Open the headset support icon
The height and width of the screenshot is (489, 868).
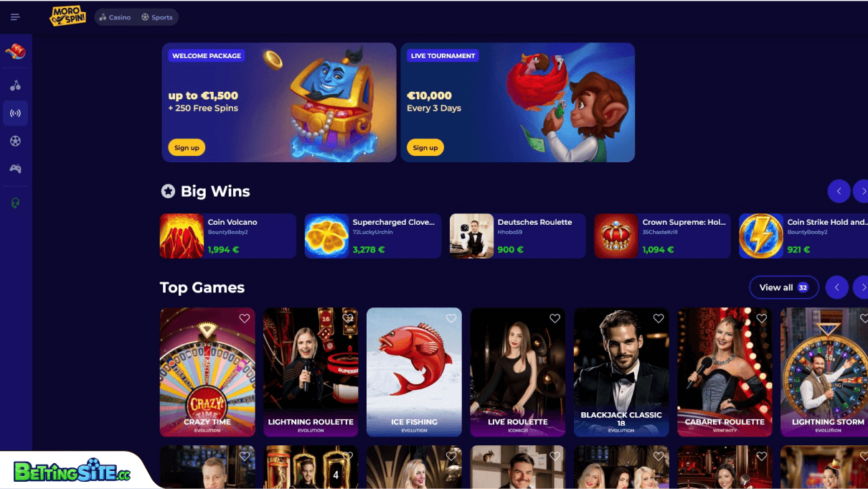15,203
